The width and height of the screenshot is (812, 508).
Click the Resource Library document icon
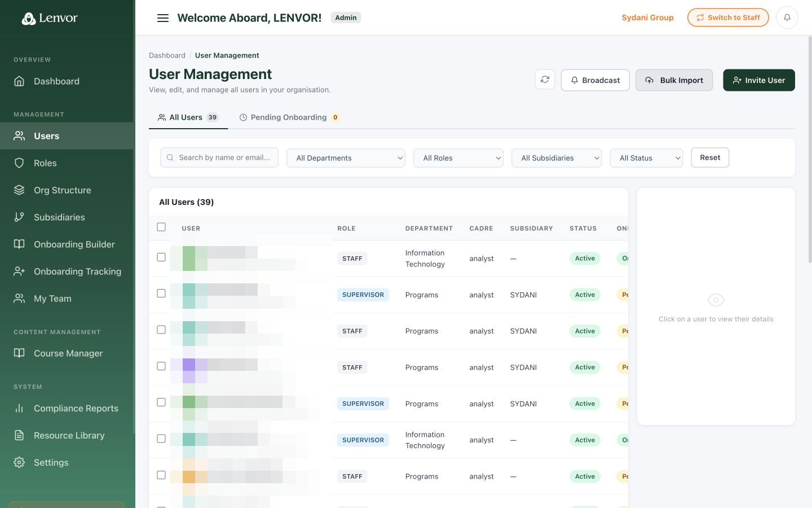19,435
